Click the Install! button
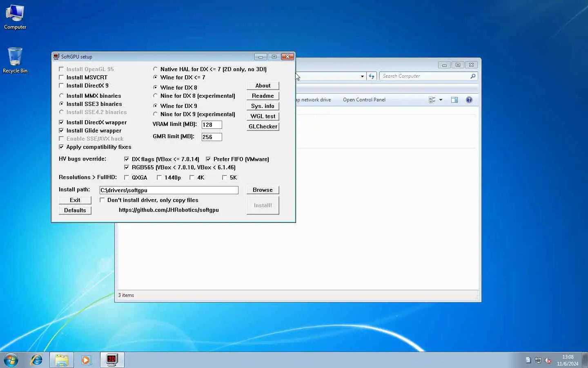The image size is (588, 368). click(x=263, y=205)
